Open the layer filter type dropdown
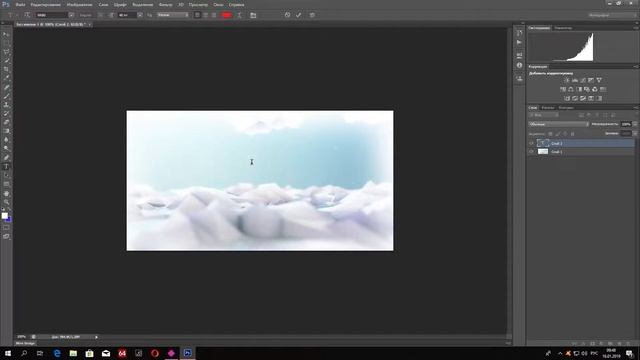Viewport: 640px width, 360px height. [544, 116]
